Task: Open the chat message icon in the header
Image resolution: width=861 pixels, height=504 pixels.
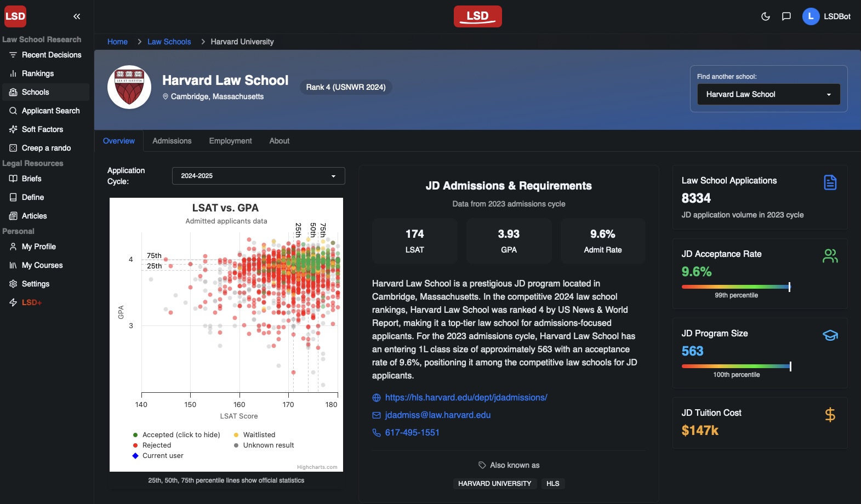Action: click(786, 16)
